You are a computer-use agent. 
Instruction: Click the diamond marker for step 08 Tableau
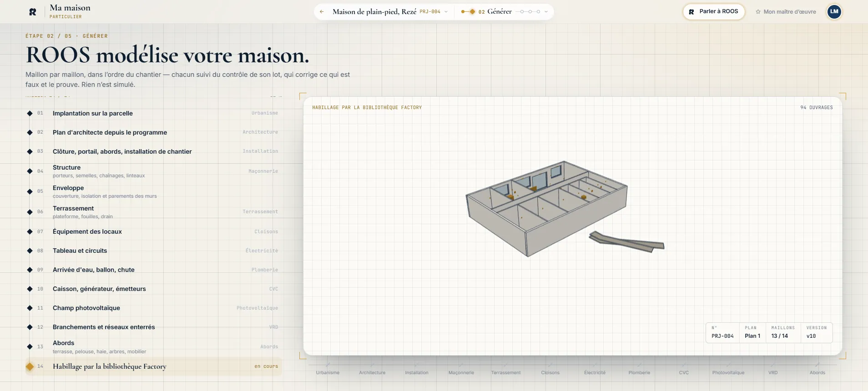[x=30, y=251]
